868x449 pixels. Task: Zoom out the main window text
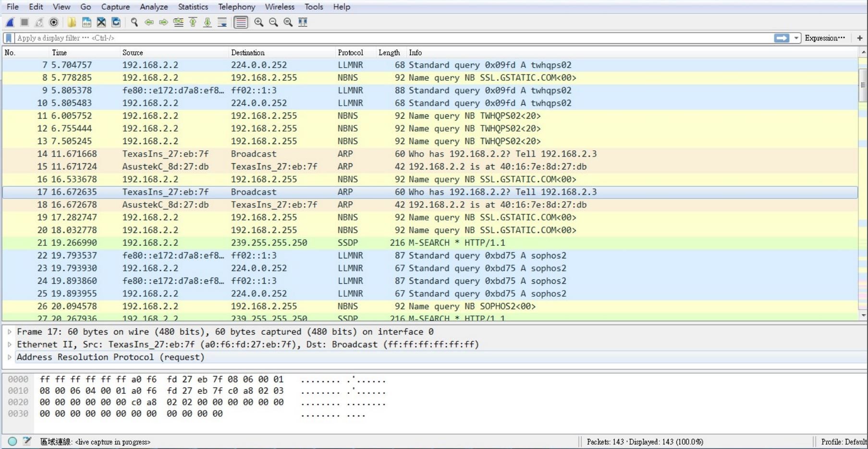click(273, 22)
